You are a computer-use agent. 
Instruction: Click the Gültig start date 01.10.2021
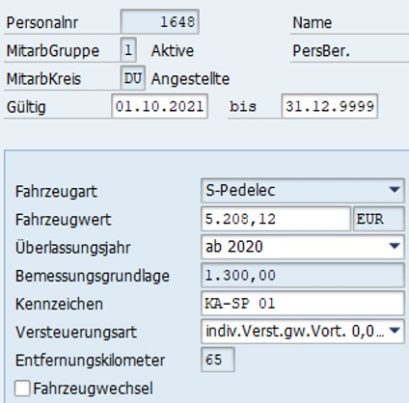(x=160, y=106)
